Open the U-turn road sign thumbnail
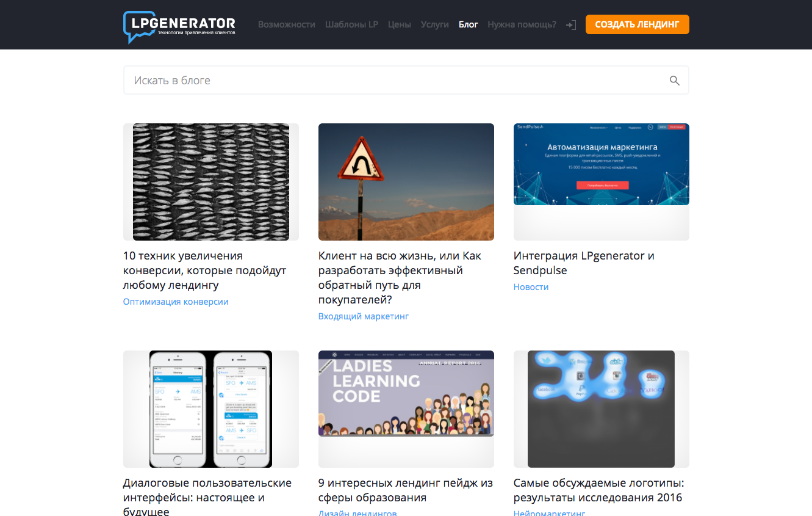 click(406, 182)
